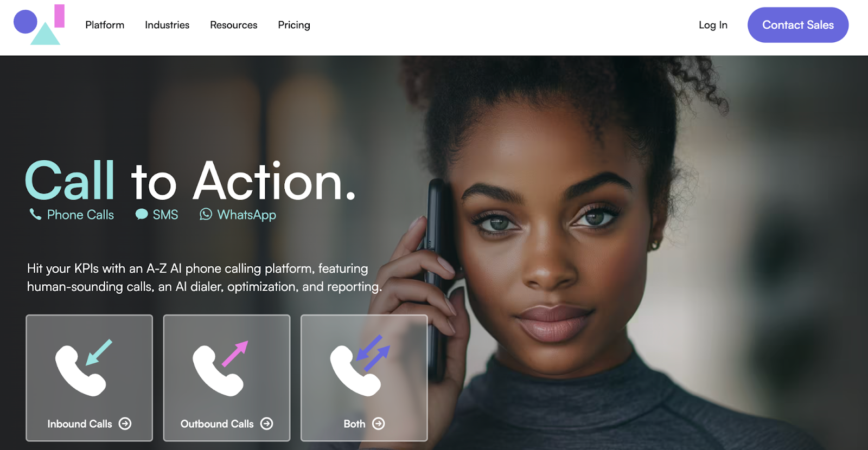868x450 pixels.
Task: Click the circled arrow next to Inbound Calls
Action: click(x=125, y=423)
